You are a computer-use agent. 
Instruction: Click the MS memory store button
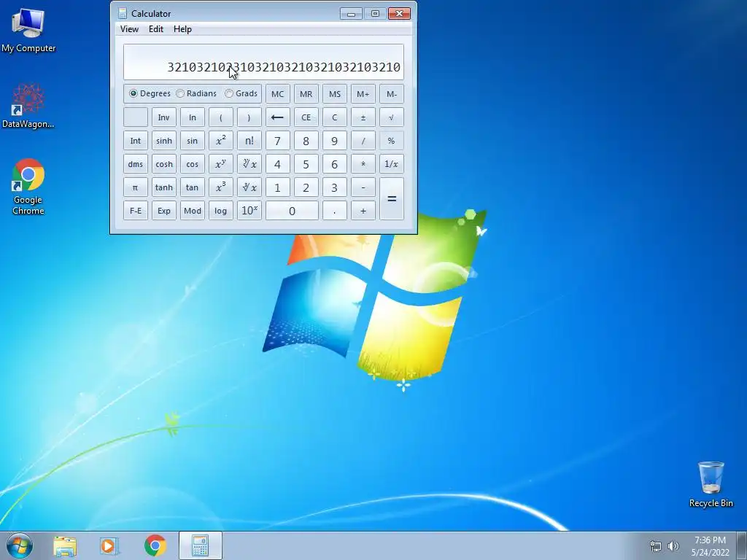point(334,94)
